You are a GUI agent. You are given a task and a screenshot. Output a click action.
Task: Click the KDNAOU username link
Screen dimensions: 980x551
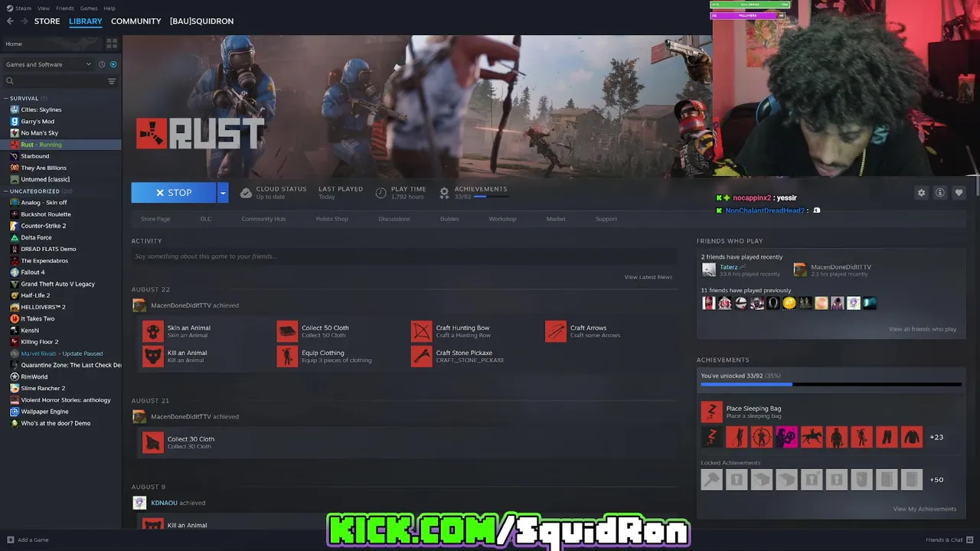[x=164, y=503]
